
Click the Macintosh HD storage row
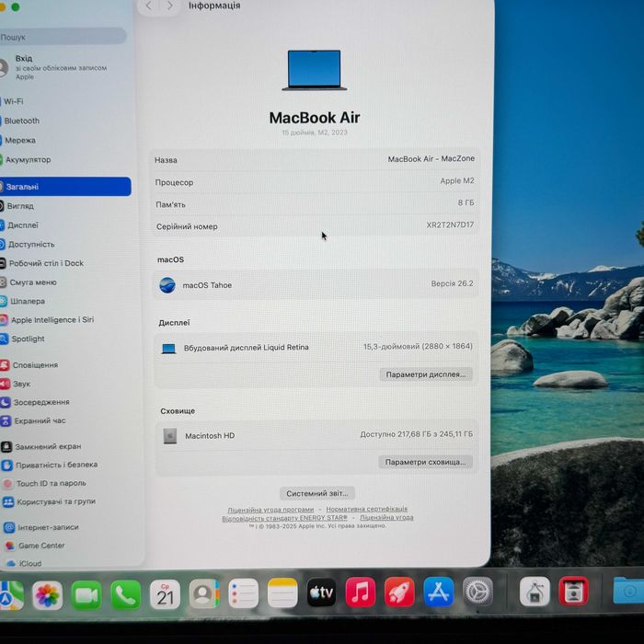(316, 435)
